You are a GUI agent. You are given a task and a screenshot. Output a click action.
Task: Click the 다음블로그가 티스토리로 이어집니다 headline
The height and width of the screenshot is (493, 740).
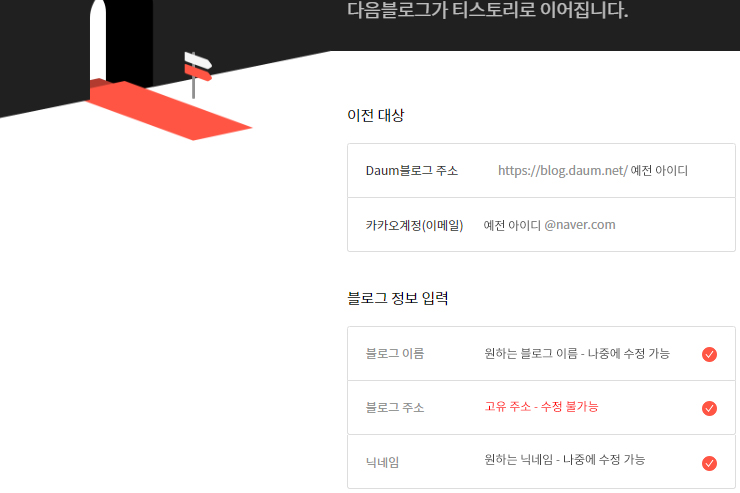tap(488, 10)
